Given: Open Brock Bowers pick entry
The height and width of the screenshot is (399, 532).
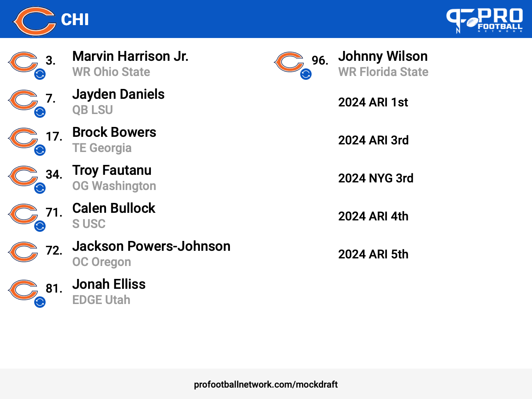Looking at the screenshot, I should [x=114, y=140].
